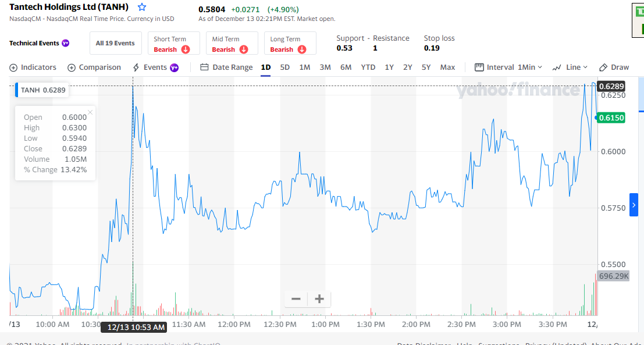The height and width of the screenshot is (345, 644).
Task: Click the % Change 13.42% value
Action: pos(73,170)
